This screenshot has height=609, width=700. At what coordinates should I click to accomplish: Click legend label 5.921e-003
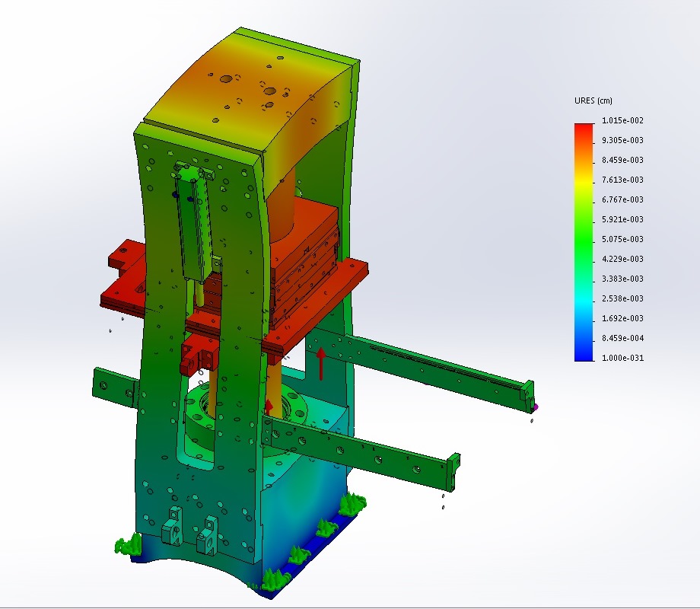pos(622,219)
